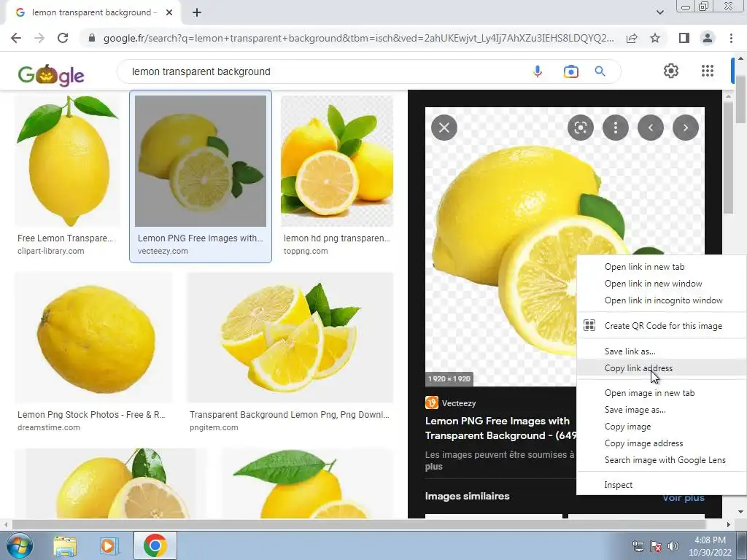
Task: Reload the page with the refresh icon
Action: click(63, 38)
